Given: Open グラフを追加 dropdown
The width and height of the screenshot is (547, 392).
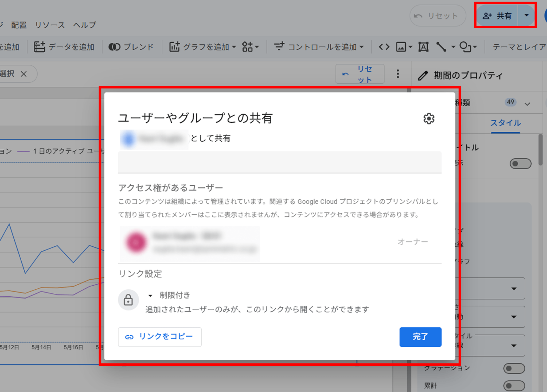Looking at the screenshot, I should [x=203, y=47].
